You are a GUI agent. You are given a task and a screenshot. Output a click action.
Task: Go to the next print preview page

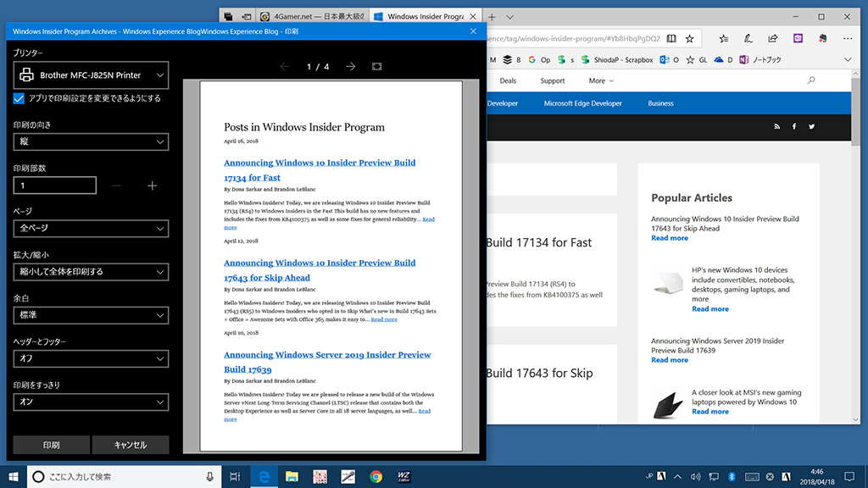[350, 66]
